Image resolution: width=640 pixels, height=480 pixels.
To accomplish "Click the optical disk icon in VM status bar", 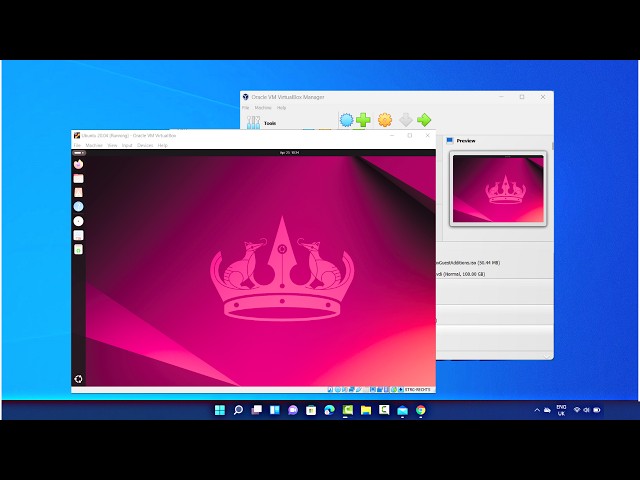I will tap(338, 389).
